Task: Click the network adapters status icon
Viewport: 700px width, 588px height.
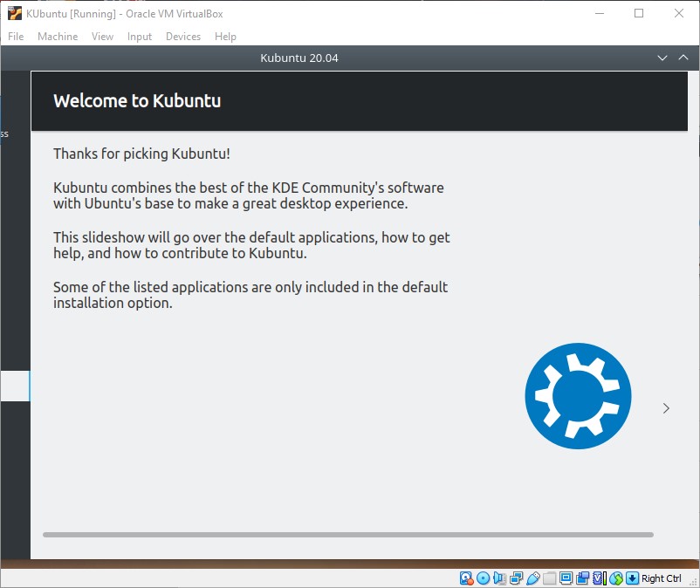Action: click(516, 578)
